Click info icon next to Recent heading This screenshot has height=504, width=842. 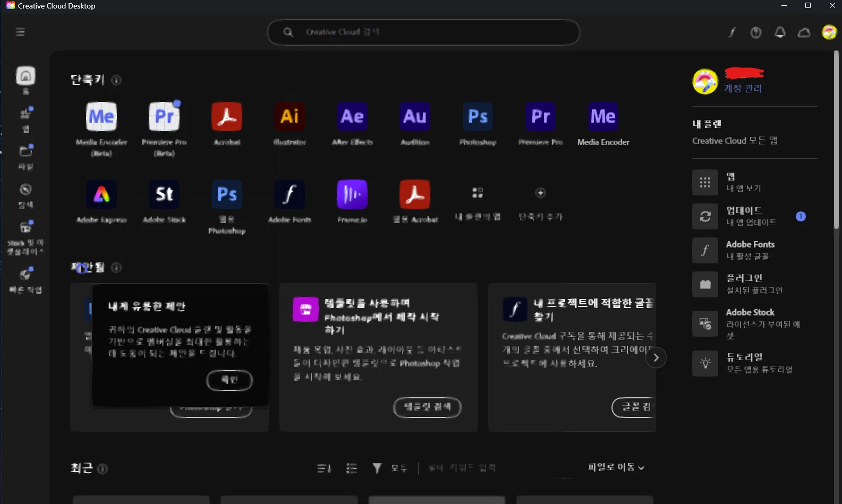[103, 469]
